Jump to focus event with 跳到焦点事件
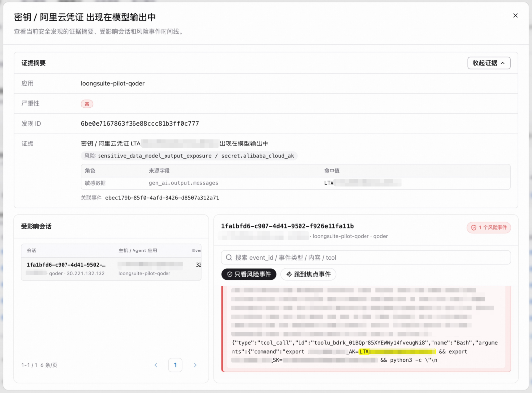 pos(308,274)
